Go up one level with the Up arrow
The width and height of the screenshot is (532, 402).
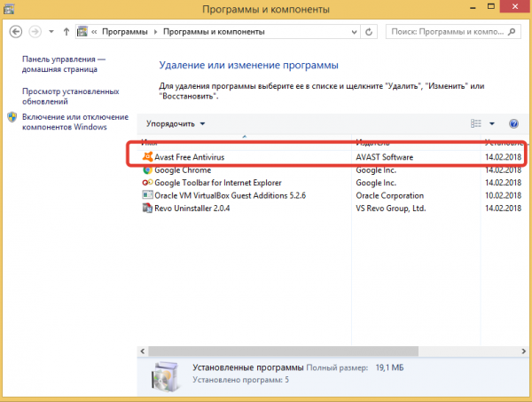pyautogui.click(x=66, y=32)
